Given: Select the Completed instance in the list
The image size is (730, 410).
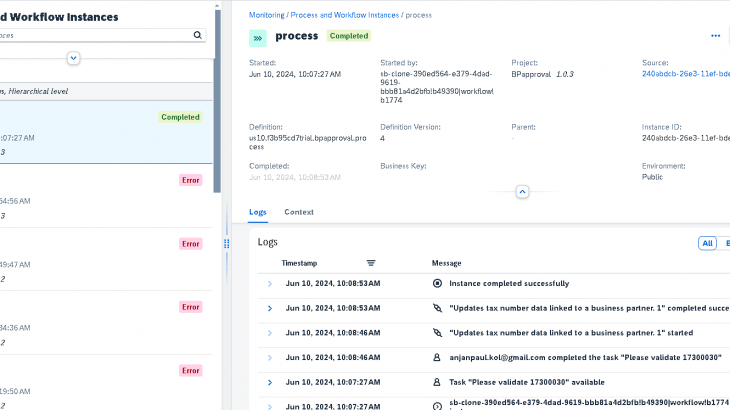Looking at the screenshot, I should [x=106, y=132].
